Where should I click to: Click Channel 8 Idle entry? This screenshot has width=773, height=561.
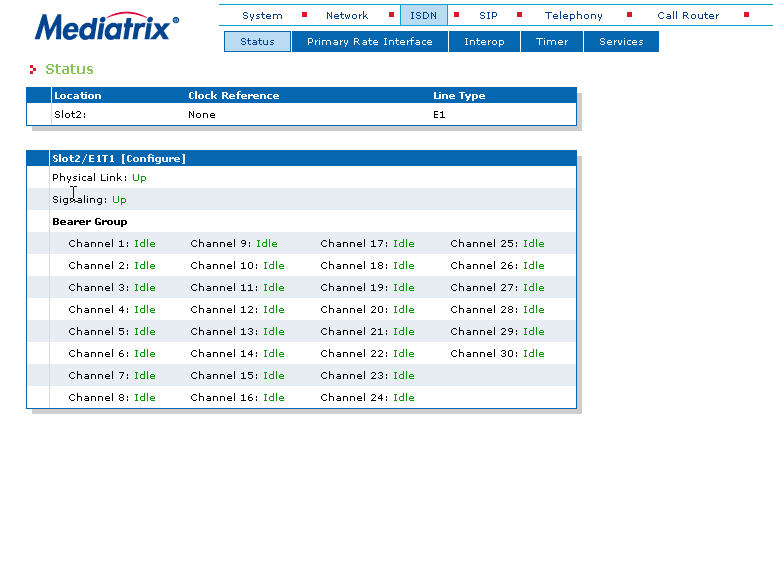[112, 397]
